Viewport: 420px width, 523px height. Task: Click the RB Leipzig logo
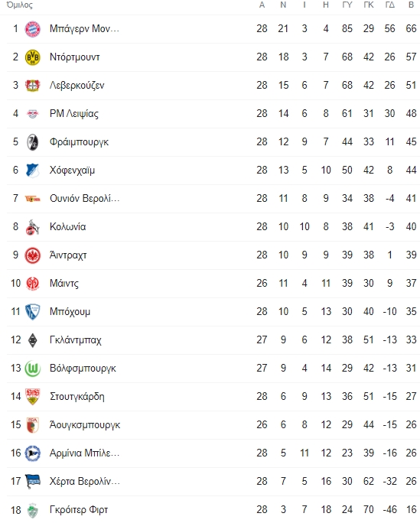click(33, 114)
